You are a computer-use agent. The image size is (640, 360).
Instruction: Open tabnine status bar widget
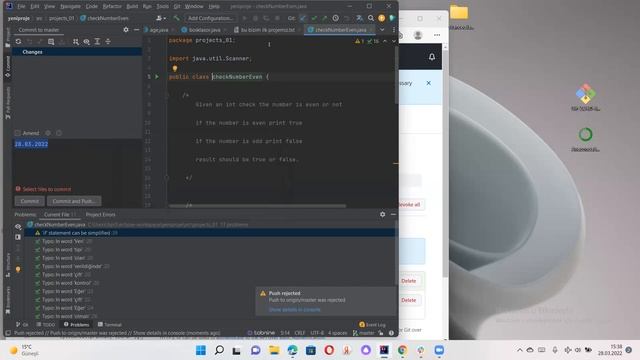pyautogui.click(x=261, y=333)
